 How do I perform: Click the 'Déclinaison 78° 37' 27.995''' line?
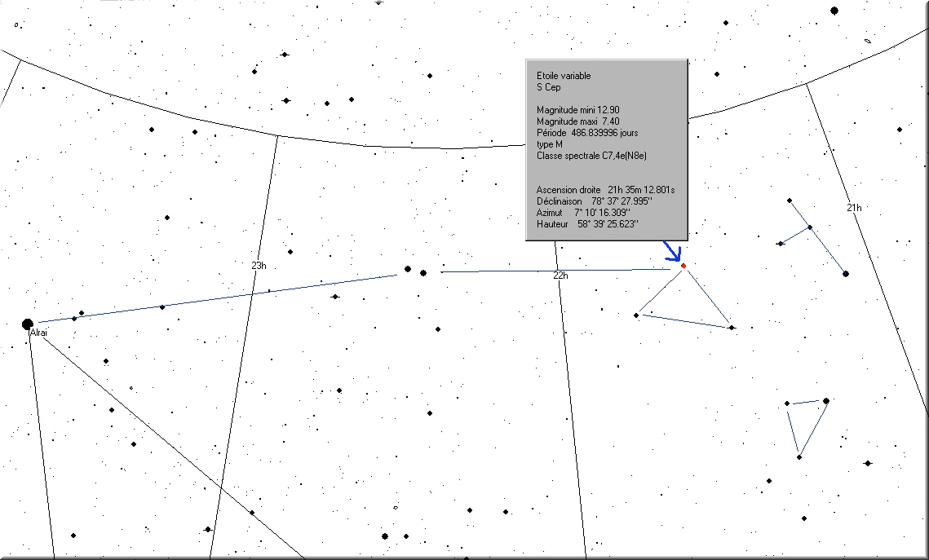point(595,201)
